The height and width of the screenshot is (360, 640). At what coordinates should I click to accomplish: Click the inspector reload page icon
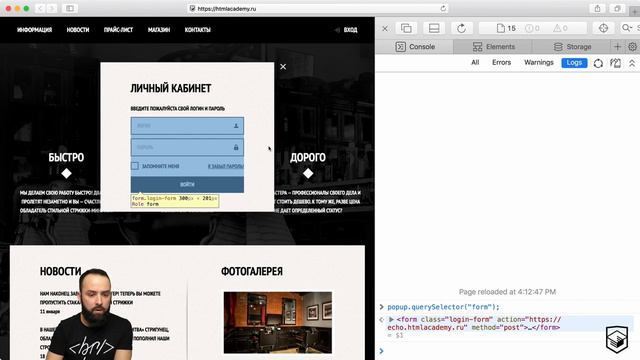461,28
